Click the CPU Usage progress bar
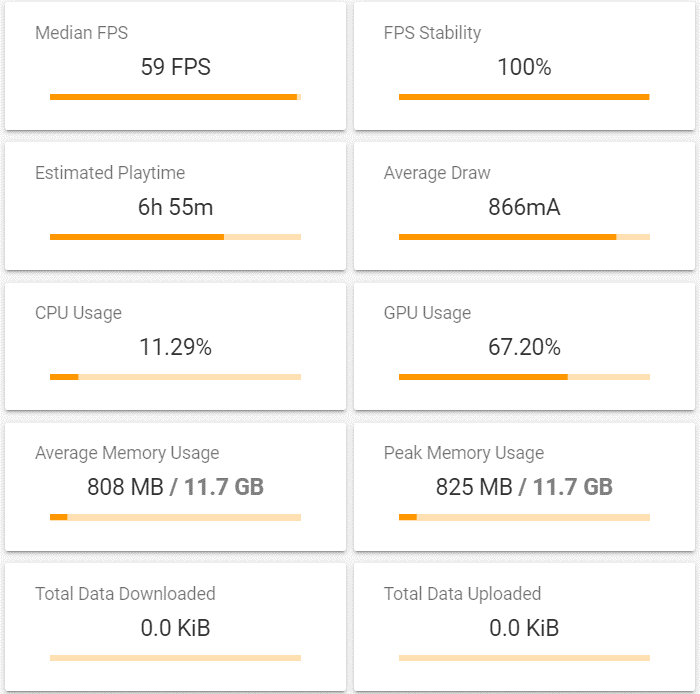This screenshot has width=700, height=694. pyautogui.click(x=175, y=377)
